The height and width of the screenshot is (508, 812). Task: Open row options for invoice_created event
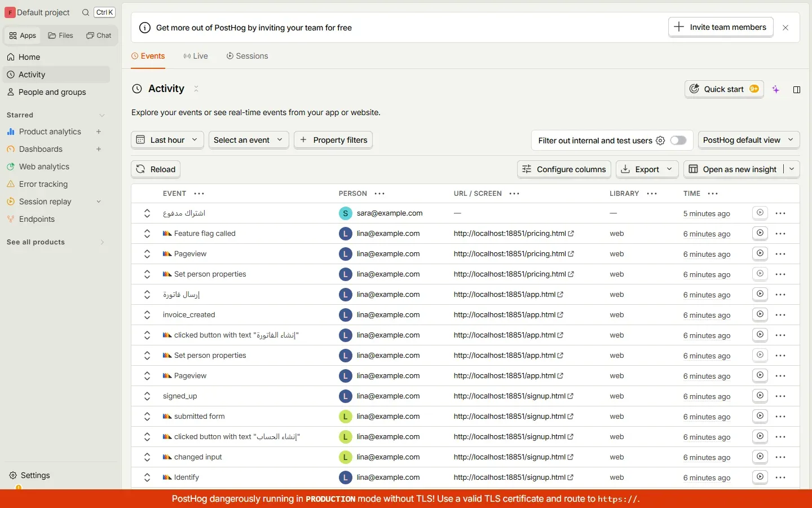point(780,315)
